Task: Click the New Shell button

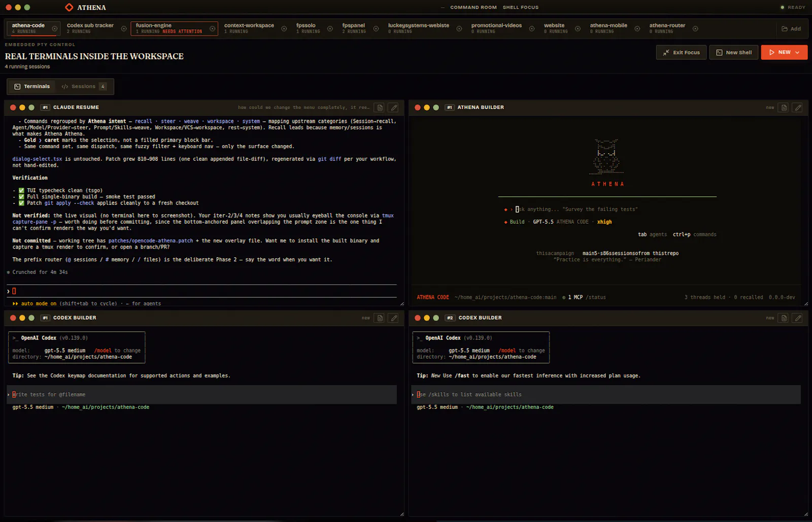Action: 734,52
